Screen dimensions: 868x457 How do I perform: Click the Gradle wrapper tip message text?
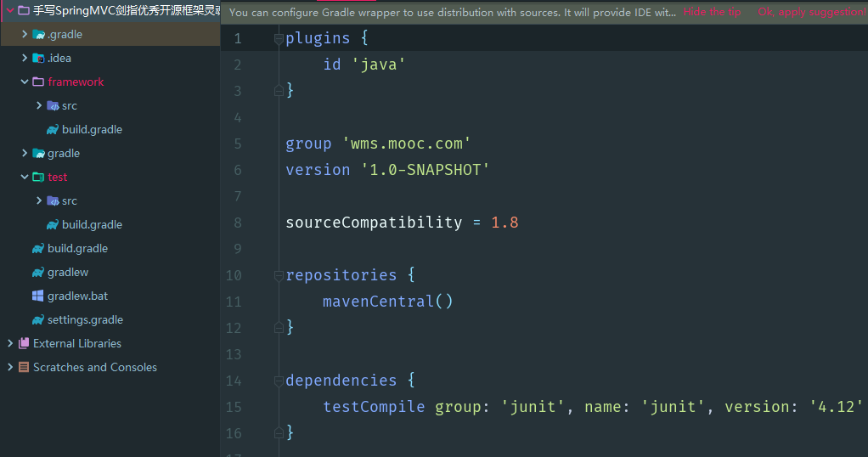453,12
